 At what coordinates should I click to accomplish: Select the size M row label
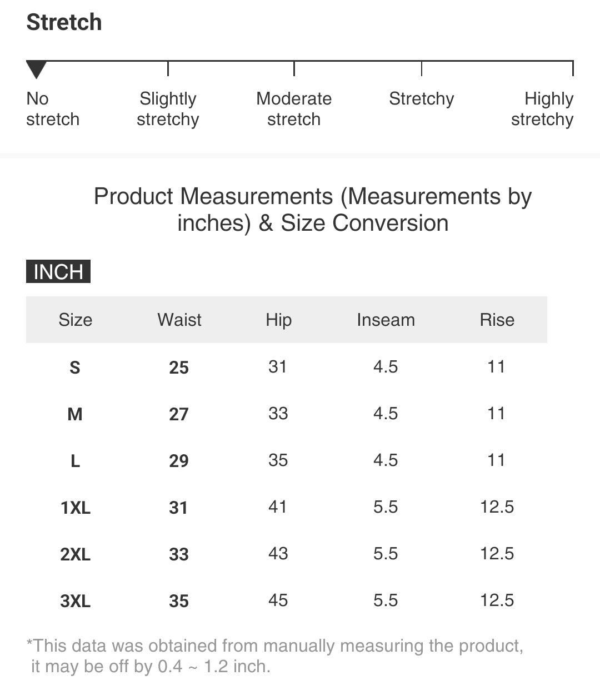tap(75, 414)
